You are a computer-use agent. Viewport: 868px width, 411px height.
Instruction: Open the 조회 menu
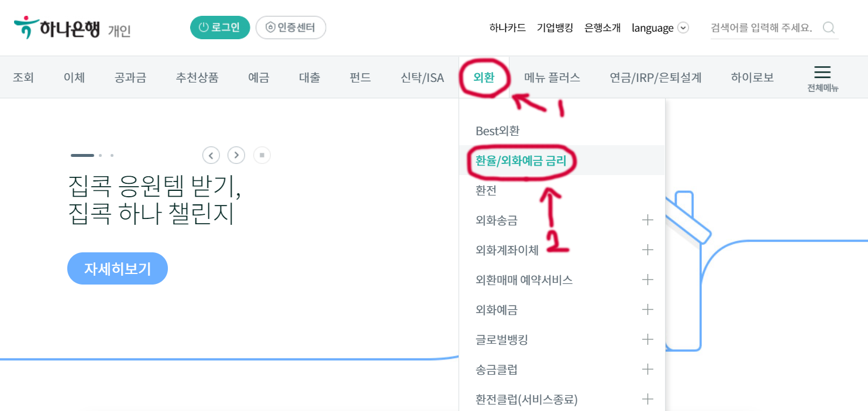point(23,77)
